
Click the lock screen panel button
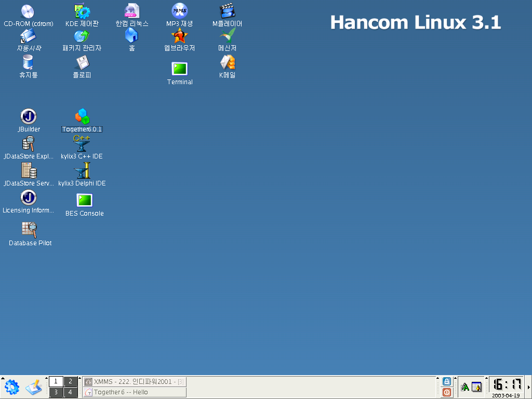tap(447, 381)
